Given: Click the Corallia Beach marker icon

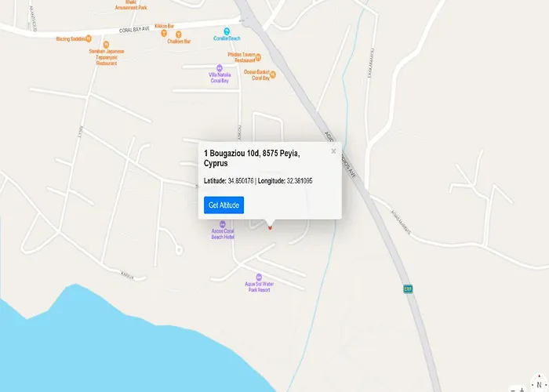Looking at the screenshot, I should pyautogui.click(x=227, y=31).
